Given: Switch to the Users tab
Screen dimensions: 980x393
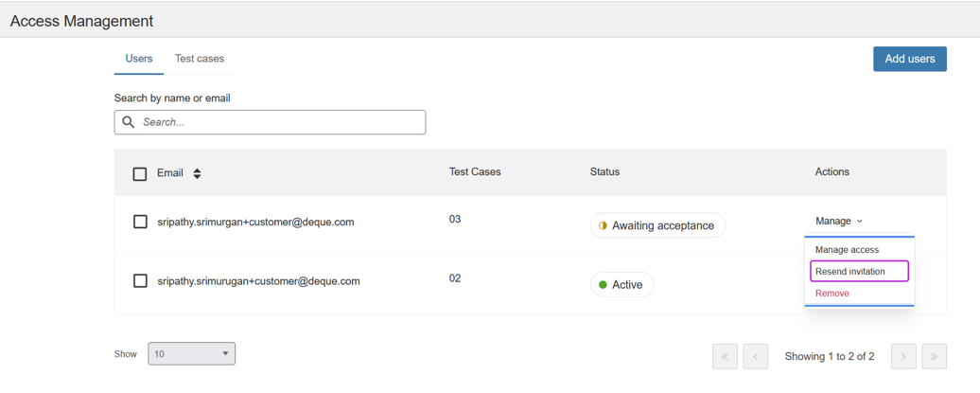Looking at the screenshot, I should (139, 59).
